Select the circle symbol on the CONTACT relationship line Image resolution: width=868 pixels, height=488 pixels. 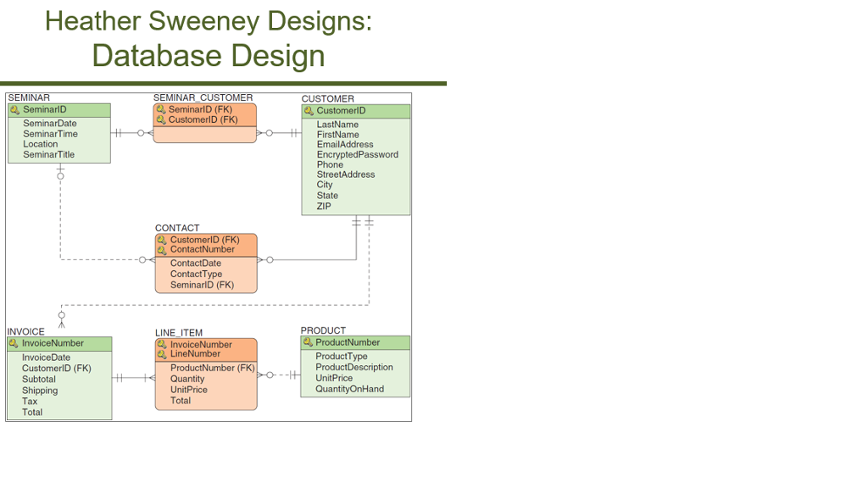(x=270, y=260)
